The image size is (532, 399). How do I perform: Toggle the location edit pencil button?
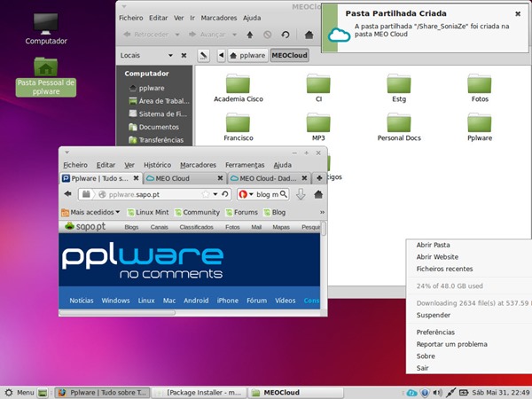pyautogui.click(x=203, y=55)
